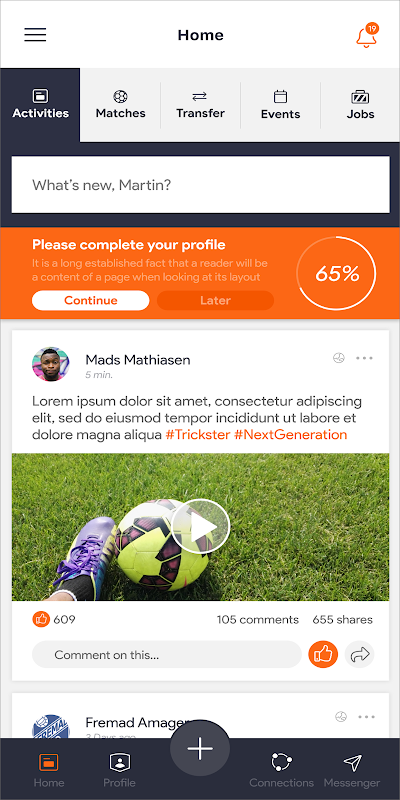Click the 65% profile progress circle
Viewport: 400px width, 800px height.
(x=337, y=274)
